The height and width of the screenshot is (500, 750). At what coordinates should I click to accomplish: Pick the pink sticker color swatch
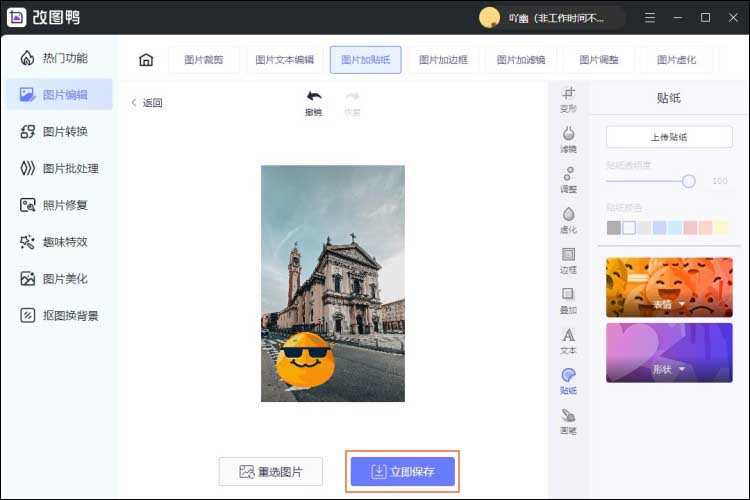point(690,228)
